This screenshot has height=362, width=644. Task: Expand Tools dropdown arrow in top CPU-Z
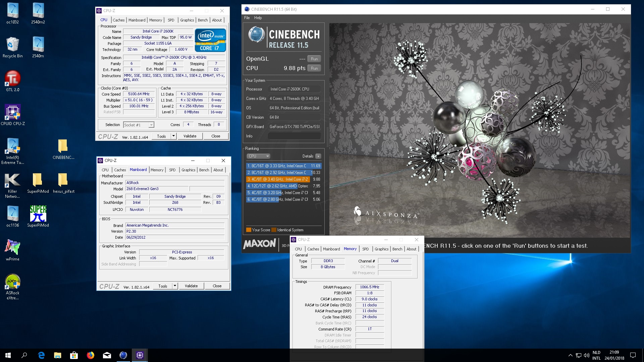[x=173, y=136]
